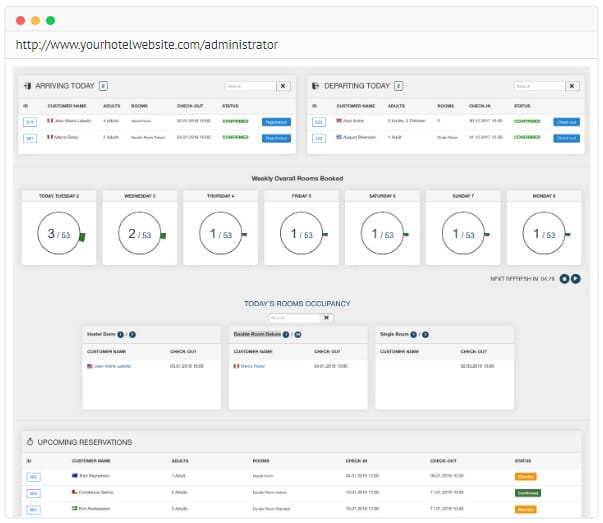Click Double Room Deluxe panel title
Screen dimensions: 603x523
point(257,334)
